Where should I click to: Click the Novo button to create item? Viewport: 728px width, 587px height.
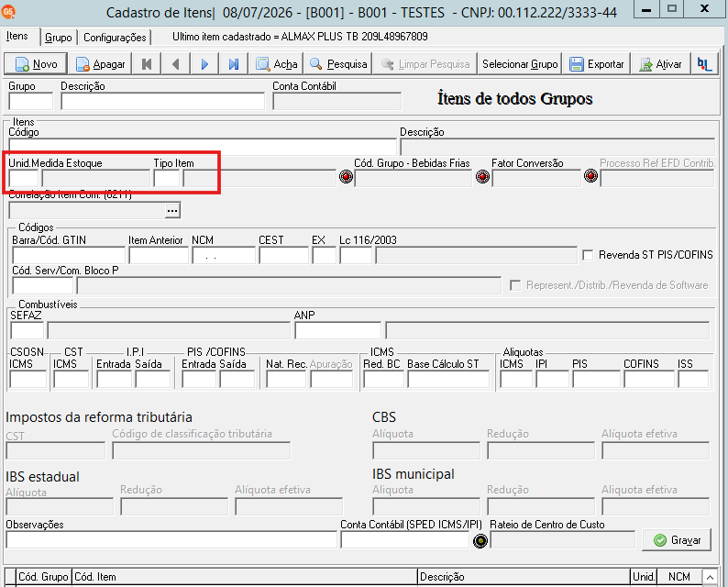coord(36,64)
